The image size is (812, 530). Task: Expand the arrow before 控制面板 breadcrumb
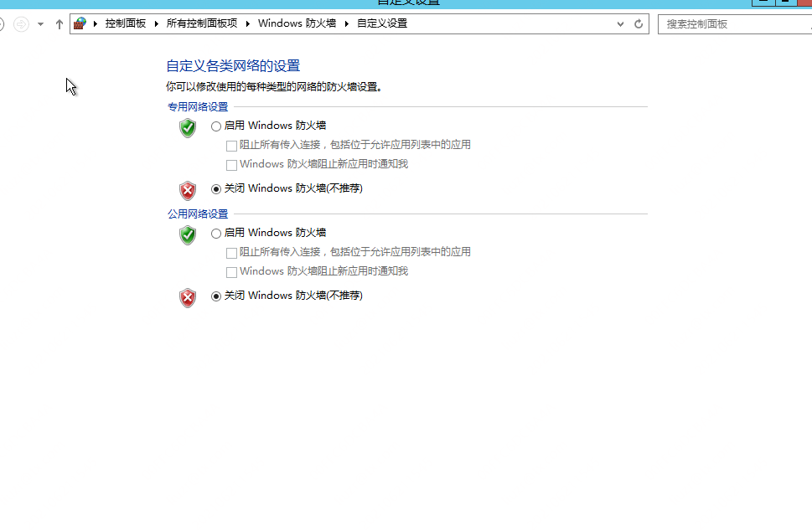tap(96, 23)
